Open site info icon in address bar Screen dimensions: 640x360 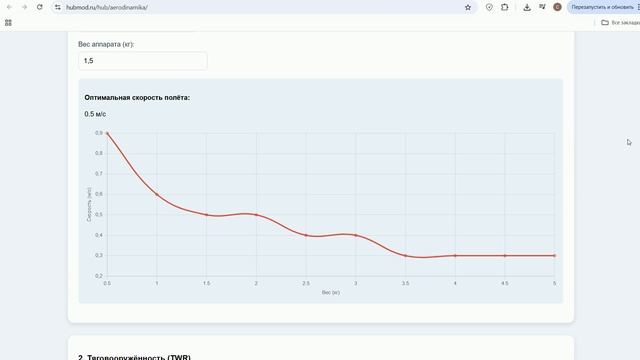coord(58,7)
